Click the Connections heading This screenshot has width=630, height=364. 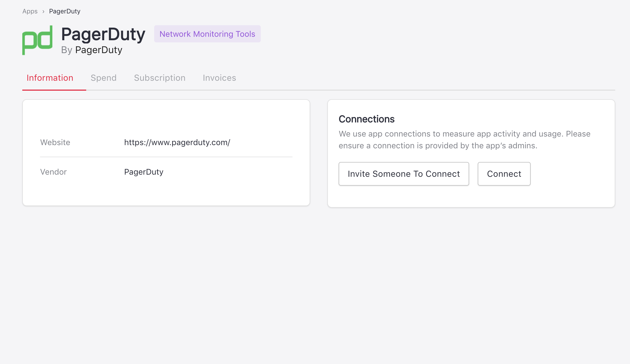[366, 119]
